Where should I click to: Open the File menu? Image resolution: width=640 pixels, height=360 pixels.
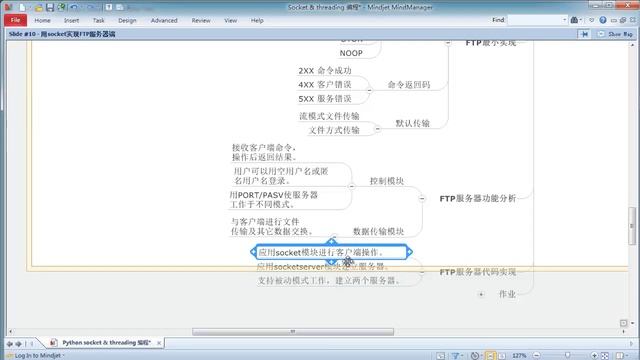coord(16,20)
